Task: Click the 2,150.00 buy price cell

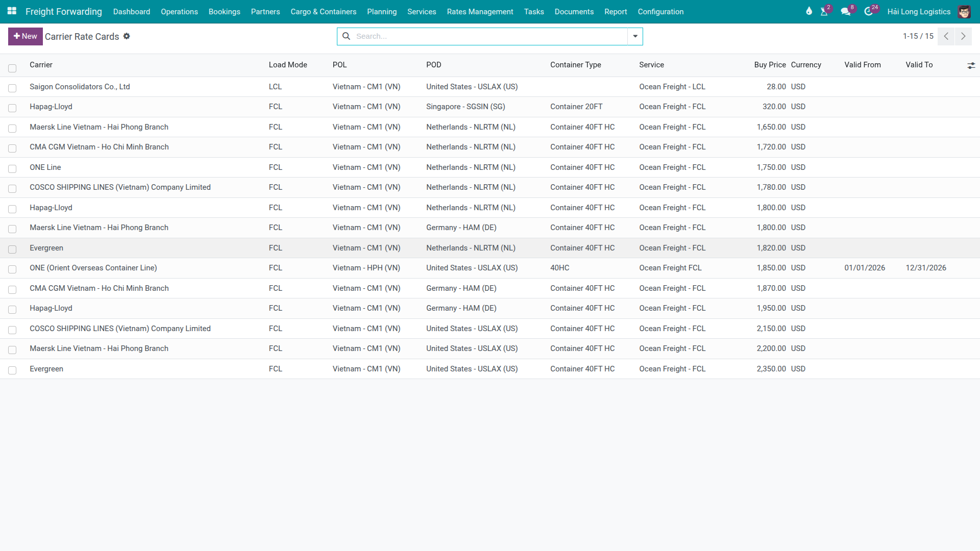Action: (x=771, y=329)
